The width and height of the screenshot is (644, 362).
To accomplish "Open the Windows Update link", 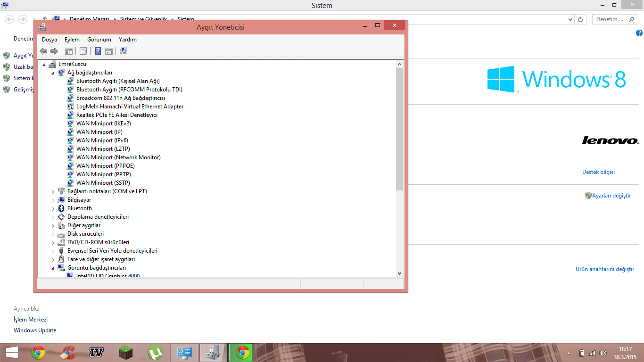I will tap(35, 330).
